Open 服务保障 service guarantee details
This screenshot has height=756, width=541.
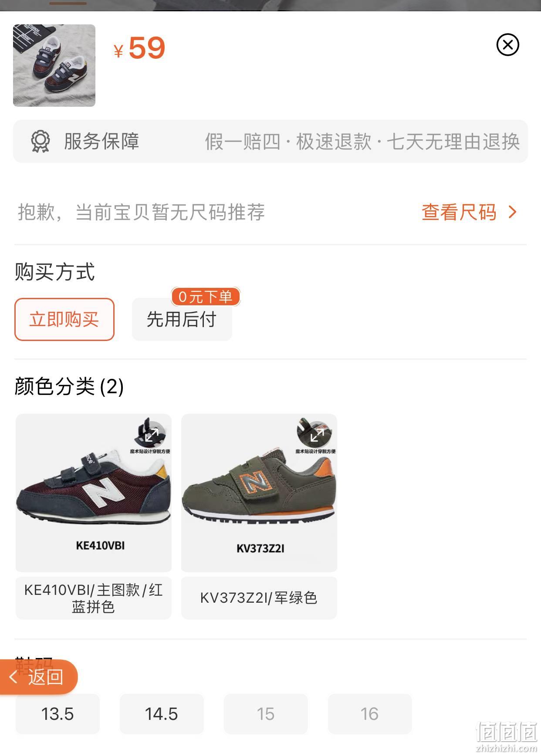(x=270, y=142)
